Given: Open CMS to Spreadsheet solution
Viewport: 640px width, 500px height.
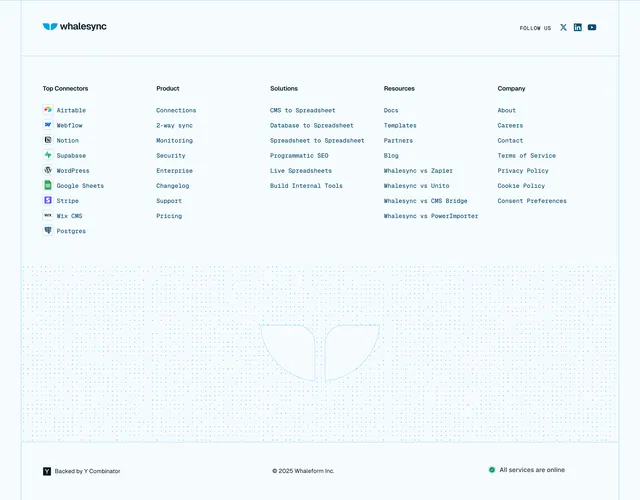Looking at the screenshot, I should 302,110.
